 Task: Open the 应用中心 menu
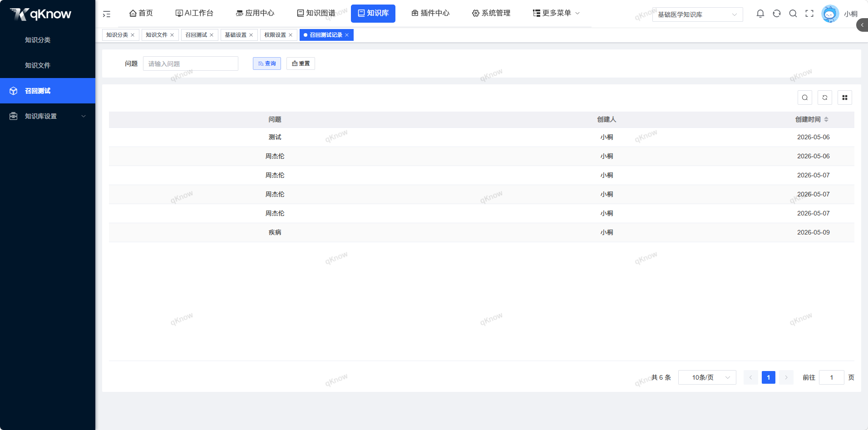(255, 13)
